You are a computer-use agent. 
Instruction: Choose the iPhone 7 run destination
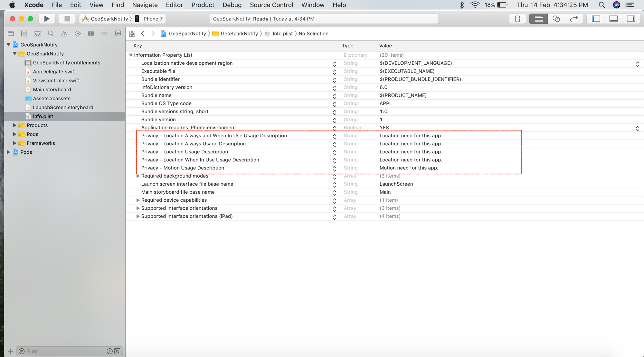[x=149, y=19]
